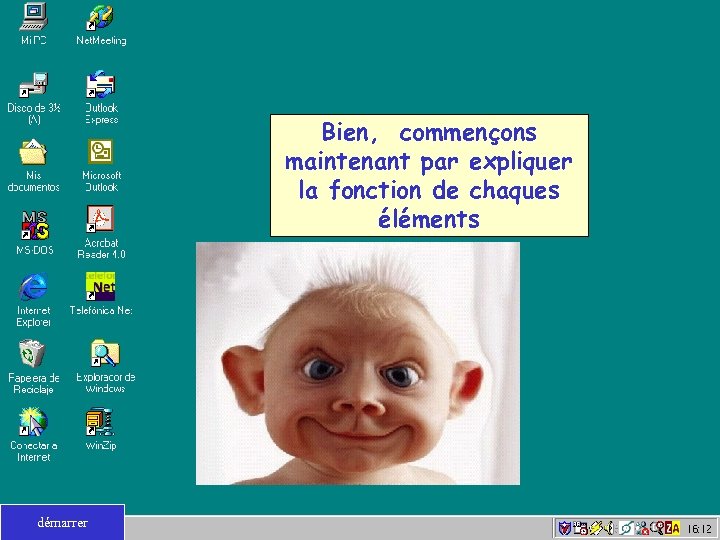Click the tray icon with red X badge
The width and height of the screenshot is (720, 540).
pos(642,528)
